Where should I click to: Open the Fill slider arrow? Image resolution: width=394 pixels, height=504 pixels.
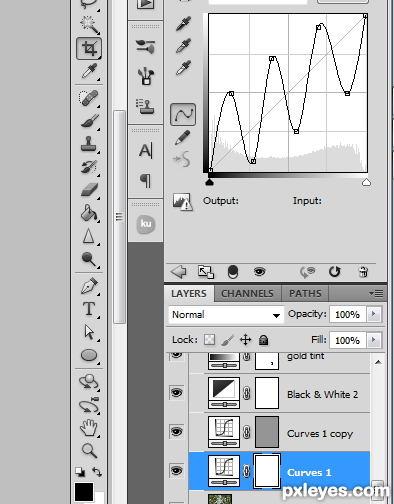374,340
